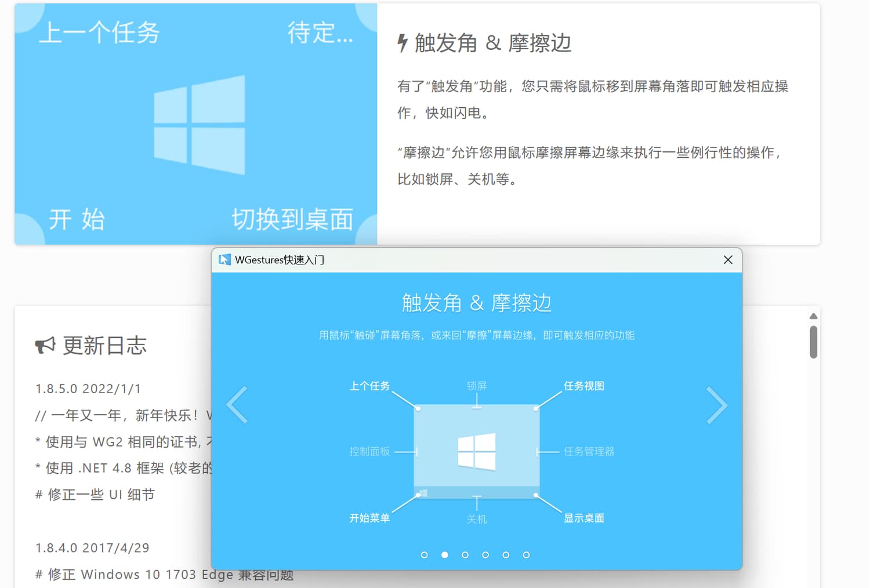Viewport: 870px width, 588px height.
Task: Go to next slide with right chevron
Action: 717,405
